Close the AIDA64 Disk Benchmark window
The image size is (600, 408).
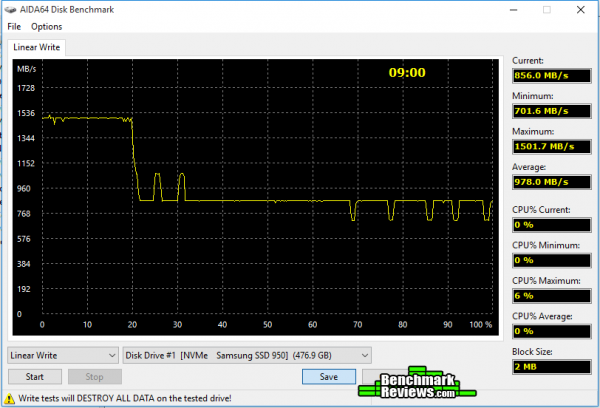[590, 9]
